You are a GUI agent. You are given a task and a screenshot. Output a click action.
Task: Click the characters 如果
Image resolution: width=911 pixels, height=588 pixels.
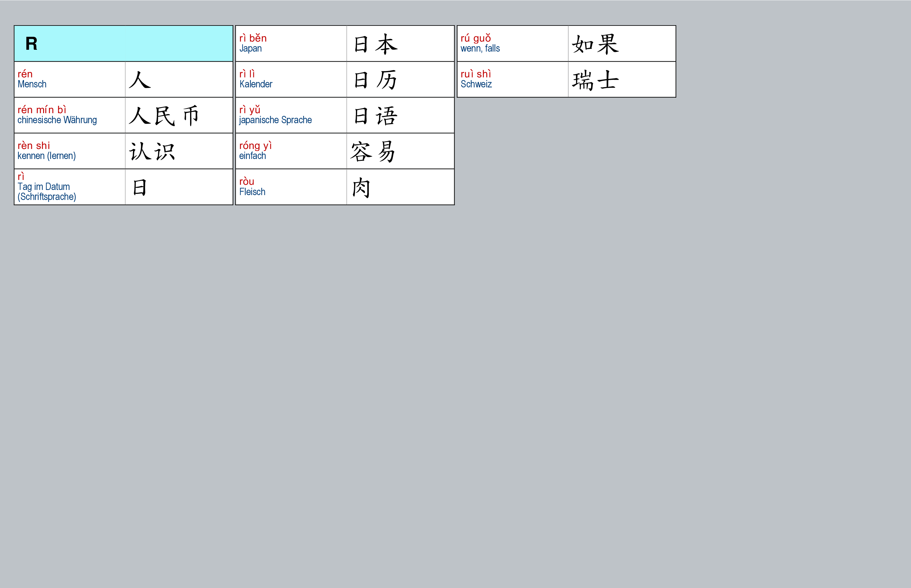coord(595,44)
